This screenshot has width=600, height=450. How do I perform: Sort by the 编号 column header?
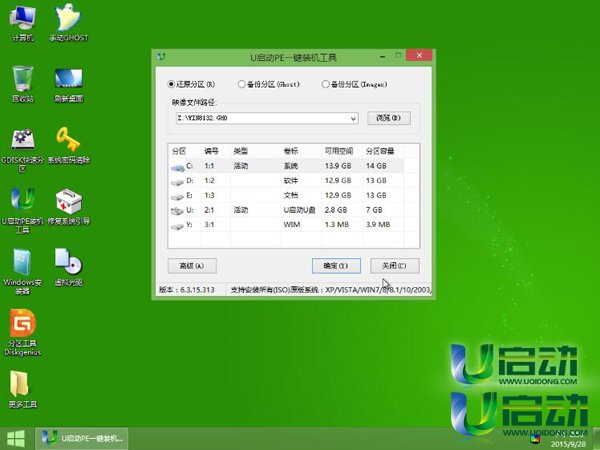coord(211,151)
